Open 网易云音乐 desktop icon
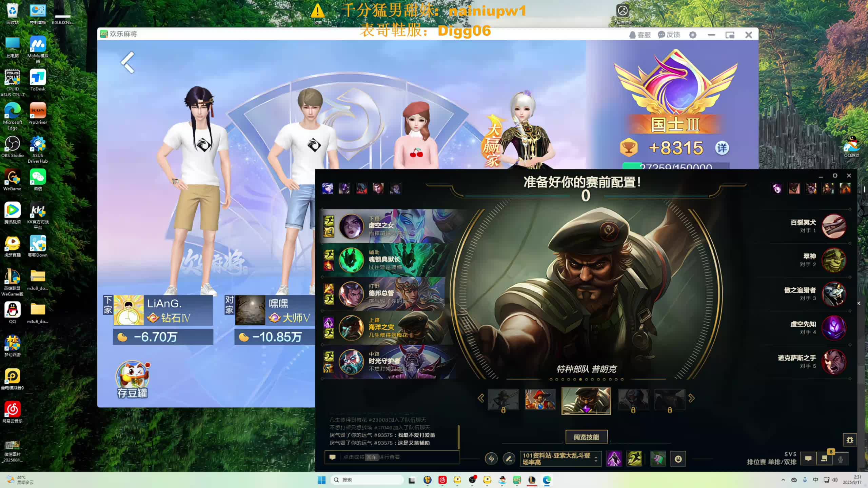The width and height of the screenshot is (868, 488). [13, 412]
